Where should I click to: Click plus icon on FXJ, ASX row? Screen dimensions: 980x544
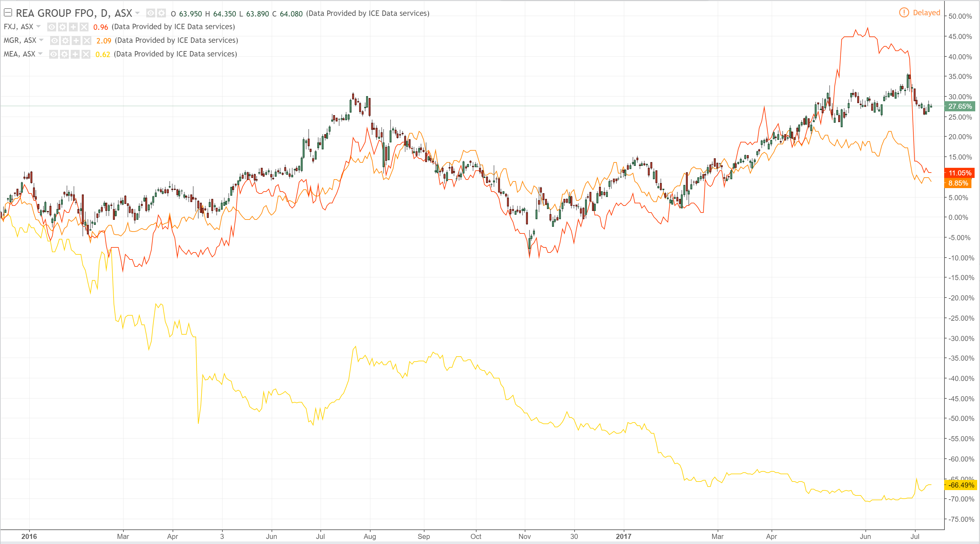click(x=73, y=27)
